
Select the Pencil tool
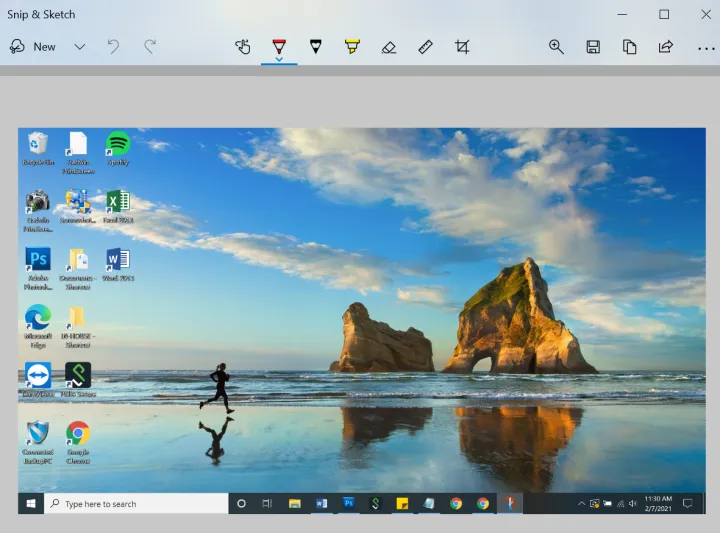(x=316, y=47)
